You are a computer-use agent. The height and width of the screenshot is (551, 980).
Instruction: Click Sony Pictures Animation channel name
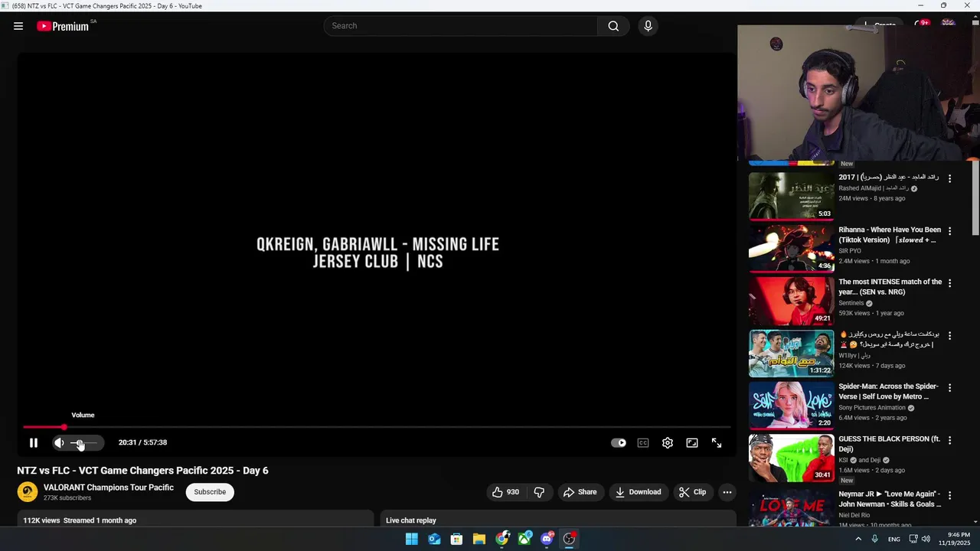coord(872,408)
